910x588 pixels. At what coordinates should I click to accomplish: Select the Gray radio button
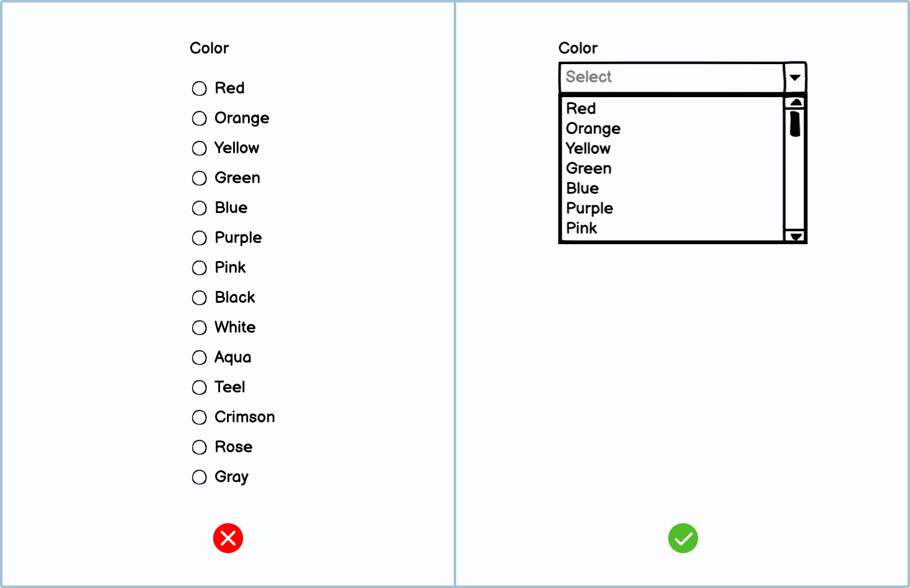point(199,477)
